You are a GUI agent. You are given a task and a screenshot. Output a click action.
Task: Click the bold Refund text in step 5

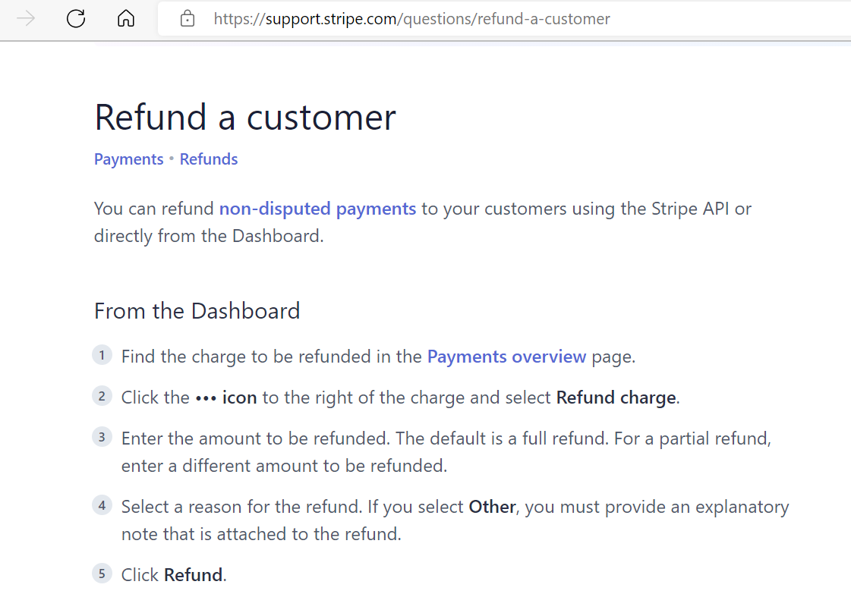point(194,575)
